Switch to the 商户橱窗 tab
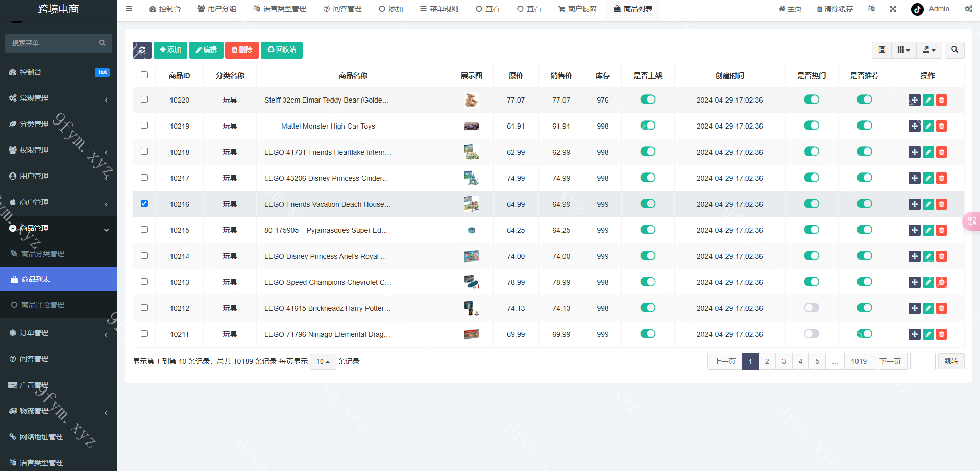980x471 pixels. tap(577, 9)
